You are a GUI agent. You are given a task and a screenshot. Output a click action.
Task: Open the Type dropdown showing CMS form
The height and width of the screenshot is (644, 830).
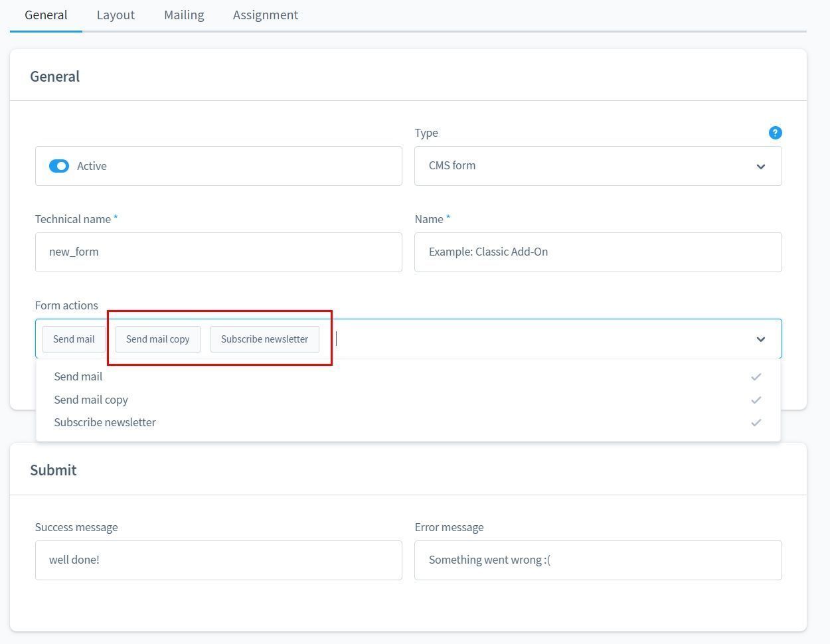pyautogui.click(x=598, y=166)
